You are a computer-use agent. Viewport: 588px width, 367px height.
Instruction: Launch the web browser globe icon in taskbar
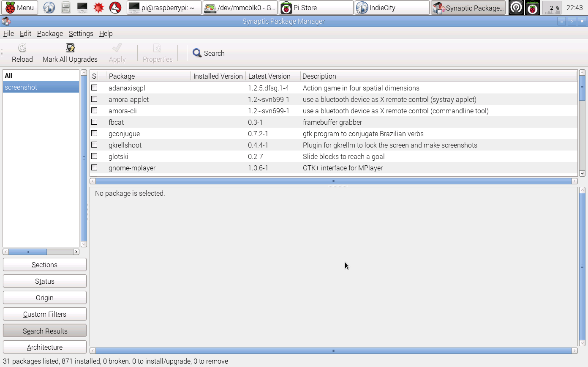click(x=49, y=8)
